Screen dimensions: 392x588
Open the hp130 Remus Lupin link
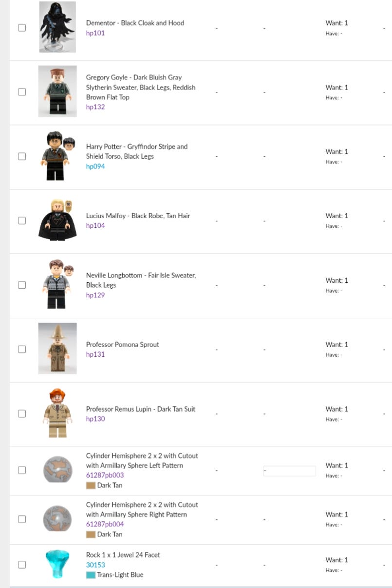(x=95, y=419)
